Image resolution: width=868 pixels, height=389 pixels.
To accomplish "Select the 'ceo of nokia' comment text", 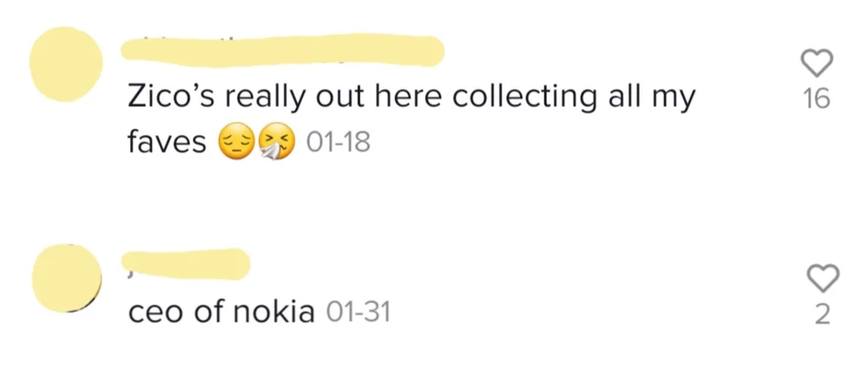I will [220, 312].
